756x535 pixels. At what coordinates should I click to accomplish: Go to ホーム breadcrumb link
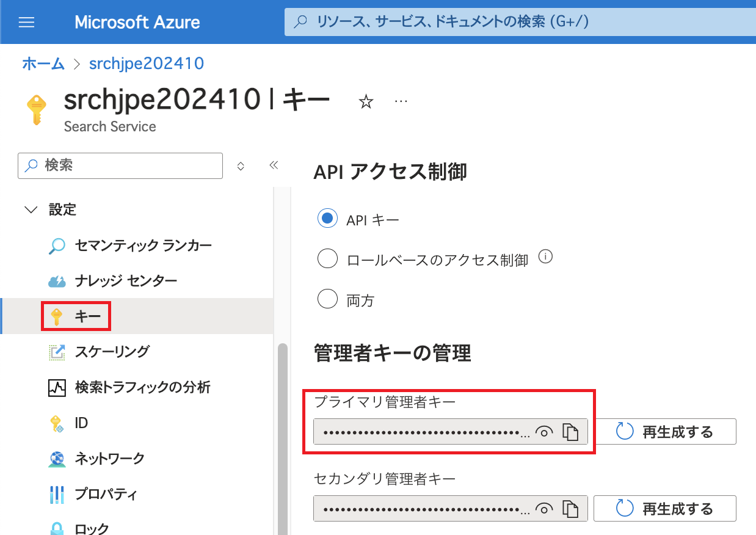click(43, 64)
